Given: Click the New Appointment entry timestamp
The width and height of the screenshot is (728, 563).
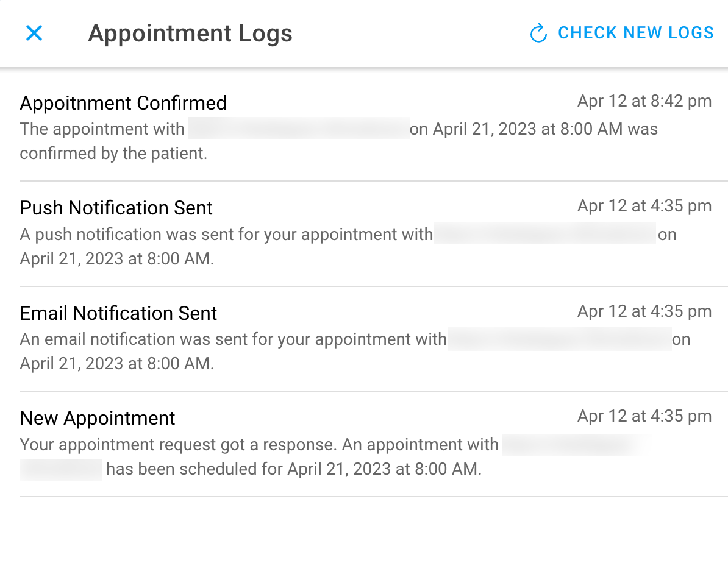Looking at the screenshot, I should point(644,416).
